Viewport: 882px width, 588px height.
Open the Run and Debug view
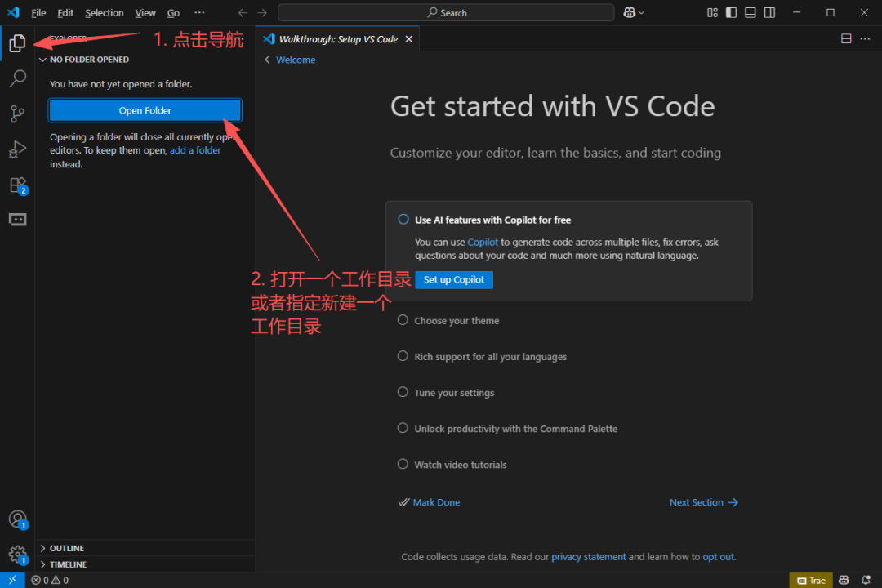point(17,149)
